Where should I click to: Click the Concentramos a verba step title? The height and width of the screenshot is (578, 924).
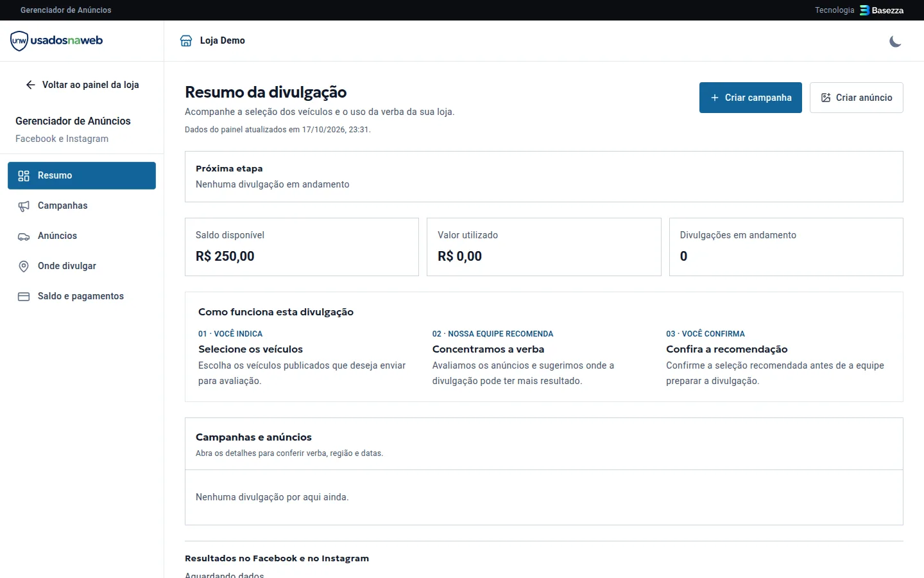pyautogui.click(x=488, y=349)
